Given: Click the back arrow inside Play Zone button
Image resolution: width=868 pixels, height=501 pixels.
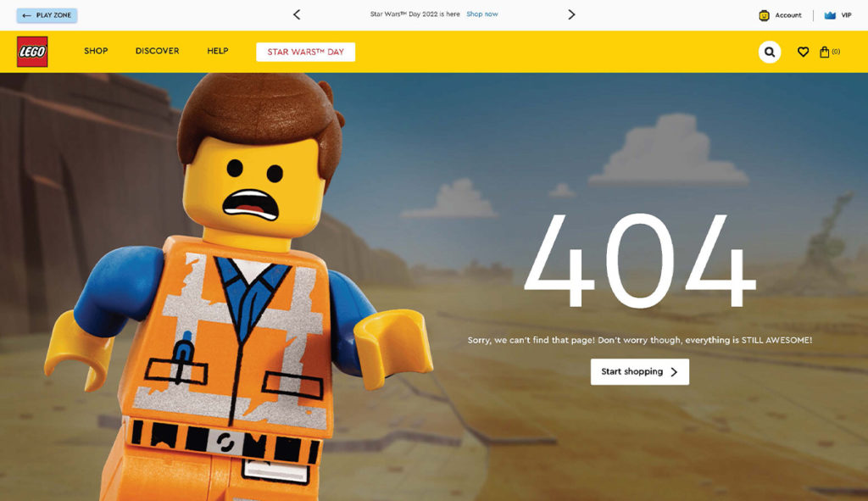Looking at the screenshot, I should [x=26, y=15].
